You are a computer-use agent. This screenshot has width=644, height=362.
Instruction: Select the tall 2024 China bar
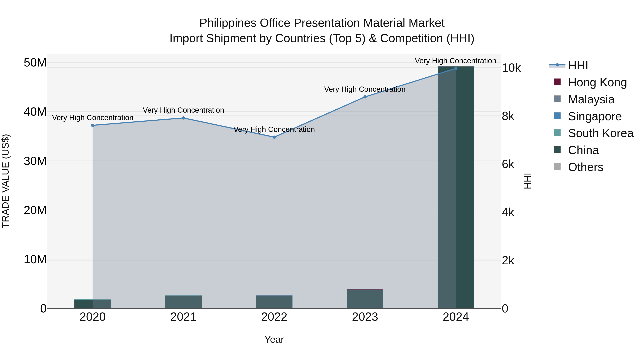[x=455, y=187]
